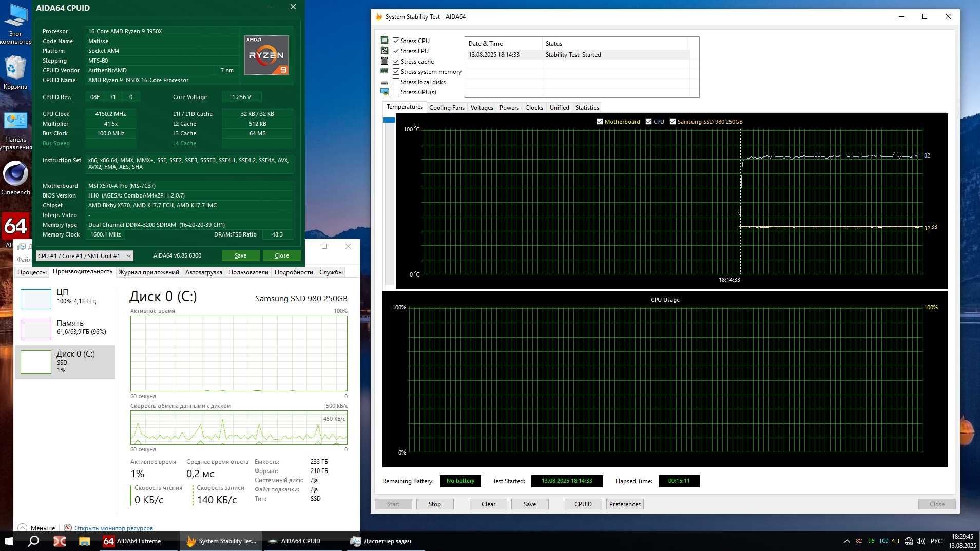Open Этот компьютер desktop icon

[15, 23]
